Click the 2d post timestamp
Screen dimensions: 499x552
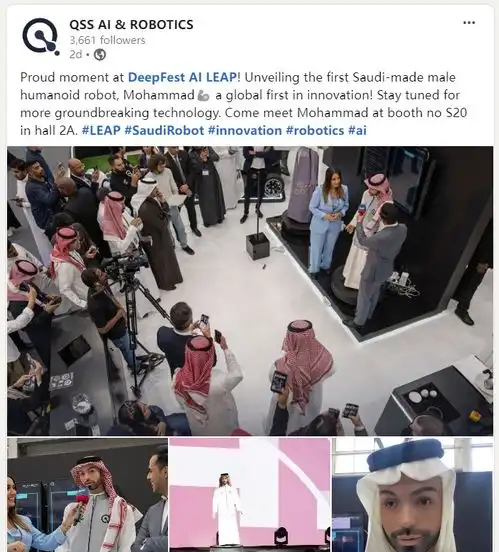point(75,55)
